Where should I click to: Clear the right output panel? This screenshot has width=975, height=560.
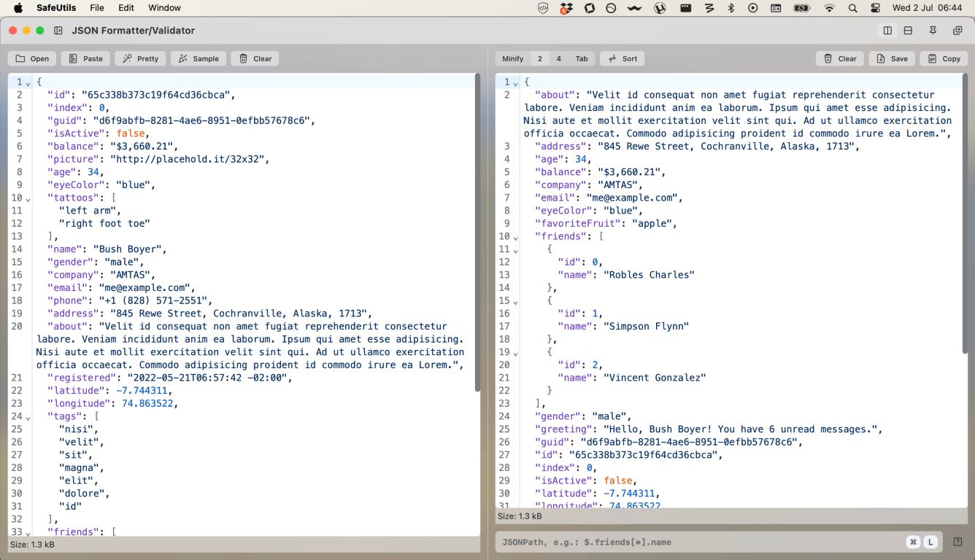[x=840, y=59]
